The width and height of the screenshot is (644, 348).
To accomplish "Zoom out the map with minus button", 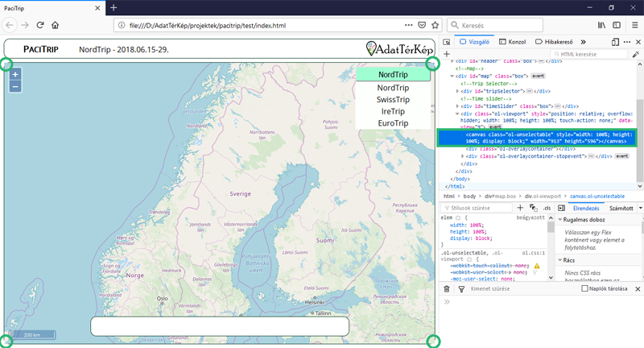I will (15, 86).
